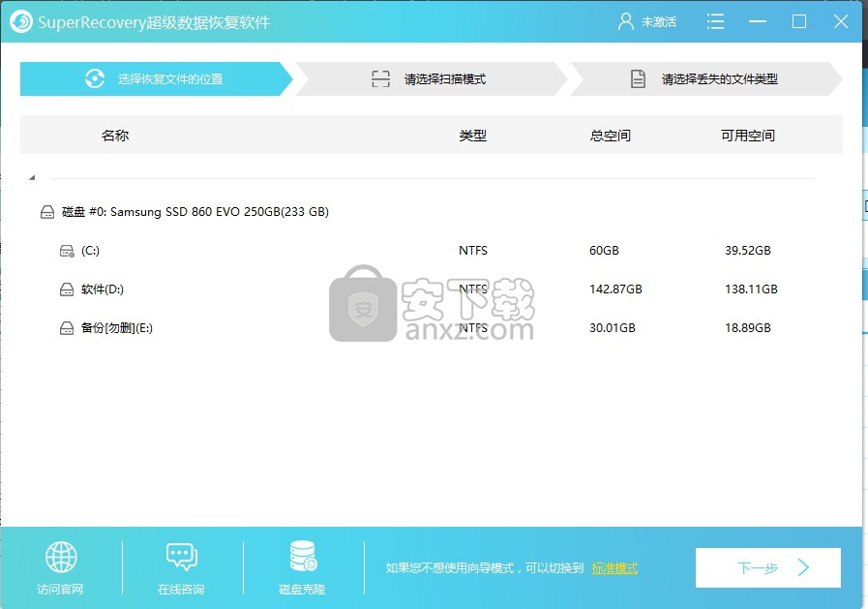Select the 请选择丢失的文件类型 step tab

pos(706,78)
